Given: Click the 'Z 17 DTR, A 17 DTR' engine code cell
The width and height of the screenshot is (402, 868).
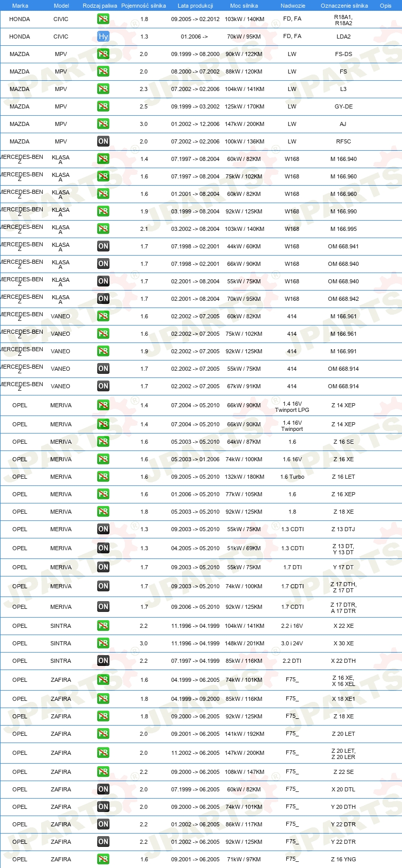Looking at the screenshot, I should pos(343,608).
